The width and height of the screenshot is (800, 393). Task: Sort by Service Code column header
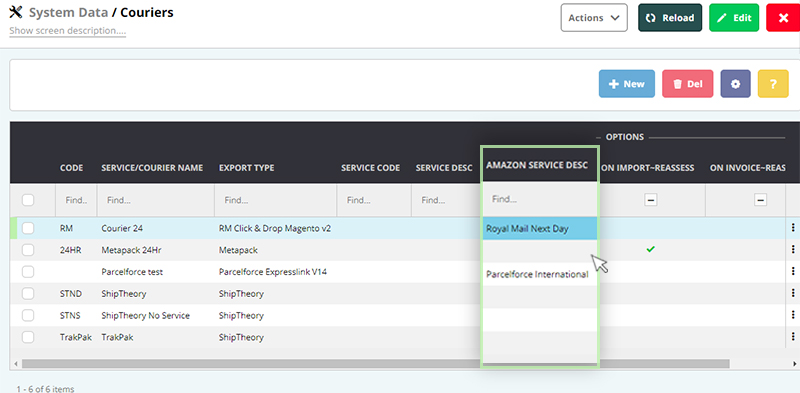coord(370,168)
